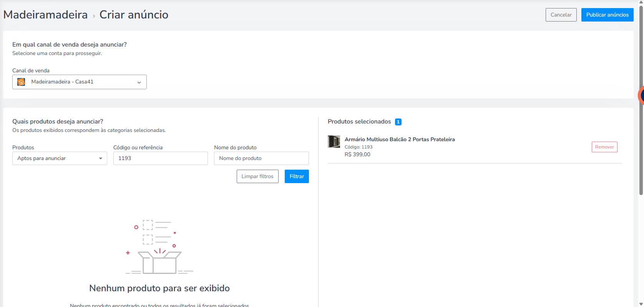The height and width of the screenshot is (307, 644).
Task: Open the orange chat widget at right edge
Action: point(641,95)
